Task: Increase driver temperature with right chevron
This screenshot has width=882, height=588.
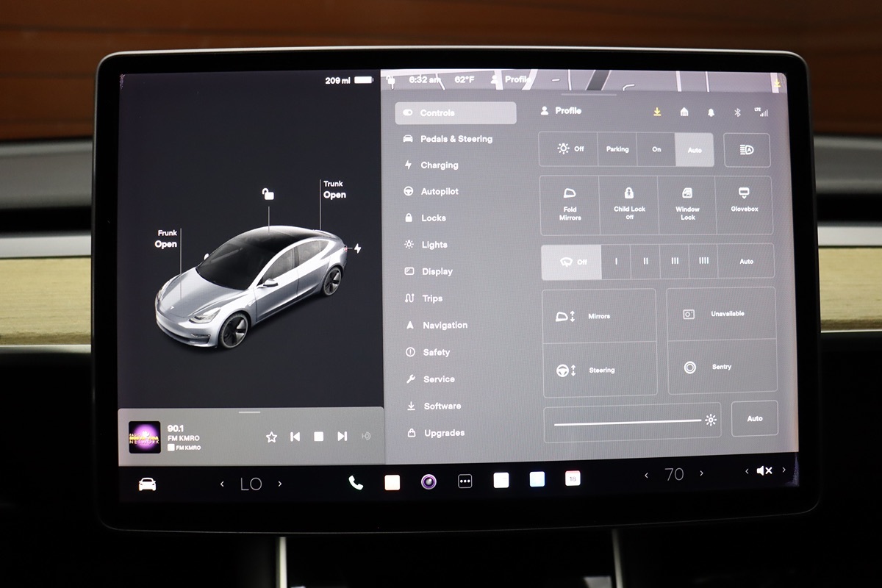Action: [280, 484]
